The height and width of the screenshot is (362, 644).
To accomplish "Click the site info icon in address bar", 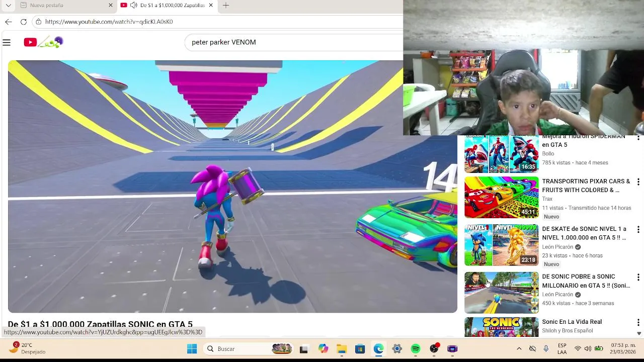I will (x=38, y=22).
